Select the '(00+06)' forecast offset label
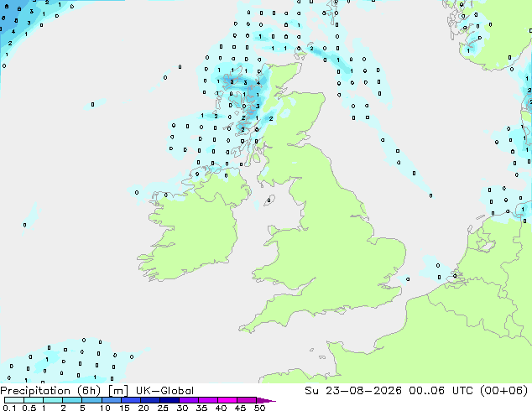Image resolution: width=532 pixels, height=411 pixels. point(503,391)
